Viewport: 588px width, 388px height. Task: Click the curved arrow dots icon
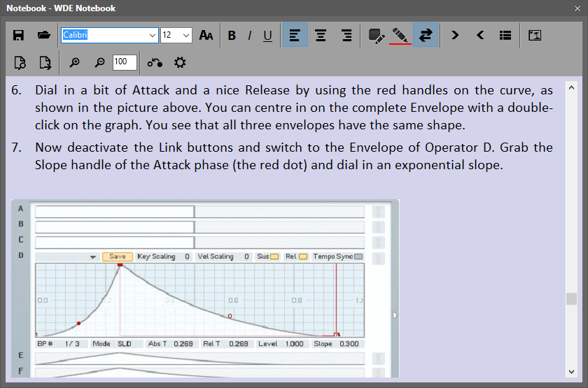(x=155, y=62)
